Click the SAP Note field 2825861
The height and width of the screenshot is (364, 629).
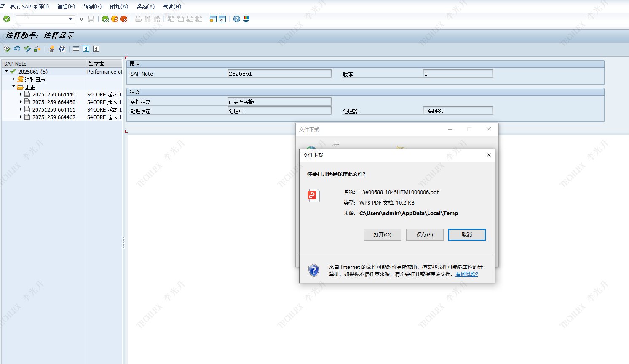click(x=279, y=74)
